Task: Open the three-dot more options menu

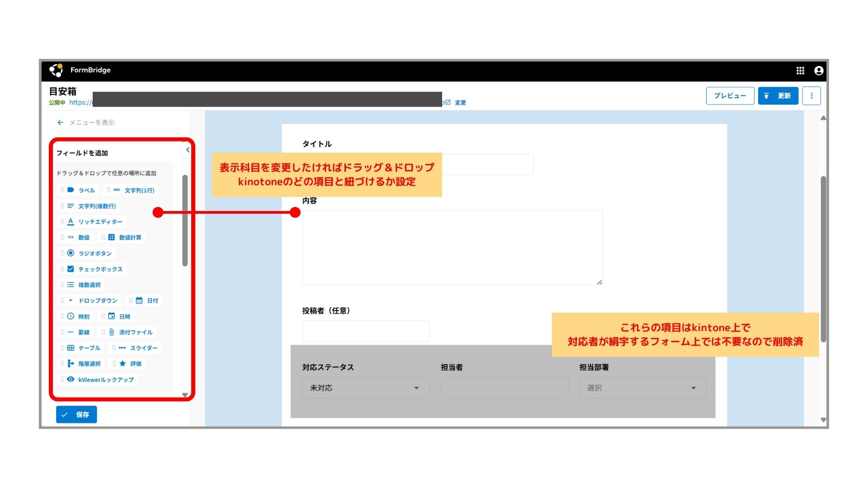Action: coord(811,96)
